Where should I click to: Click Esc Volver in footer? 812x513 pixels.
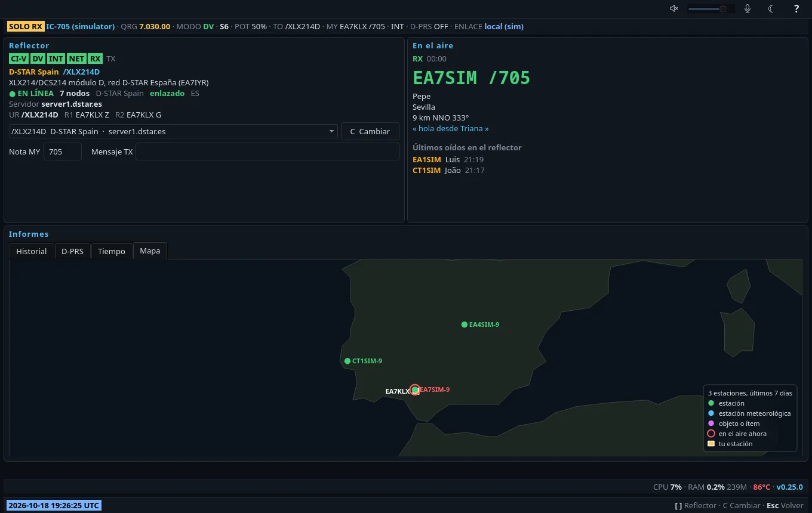pos(785,505)
